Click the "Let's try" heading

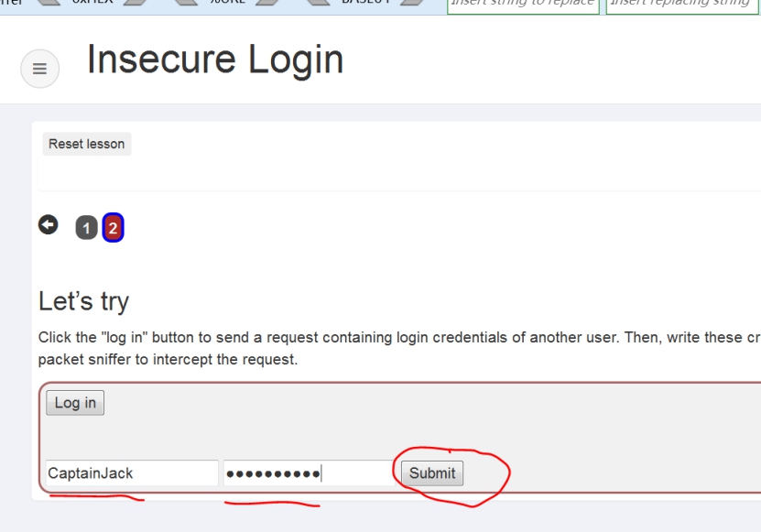tap(83, 301)
